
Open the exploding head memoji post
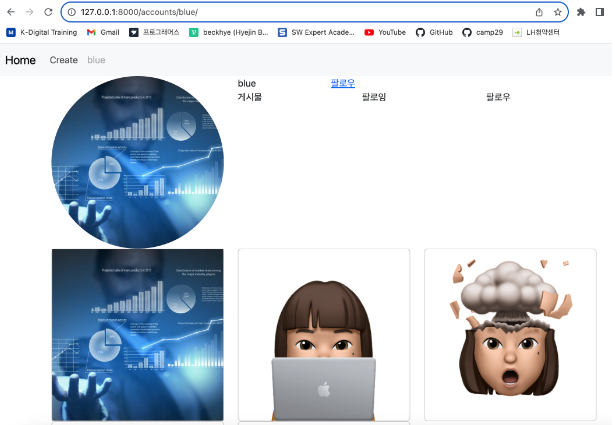pyautogui.click(x=510, y=335)
